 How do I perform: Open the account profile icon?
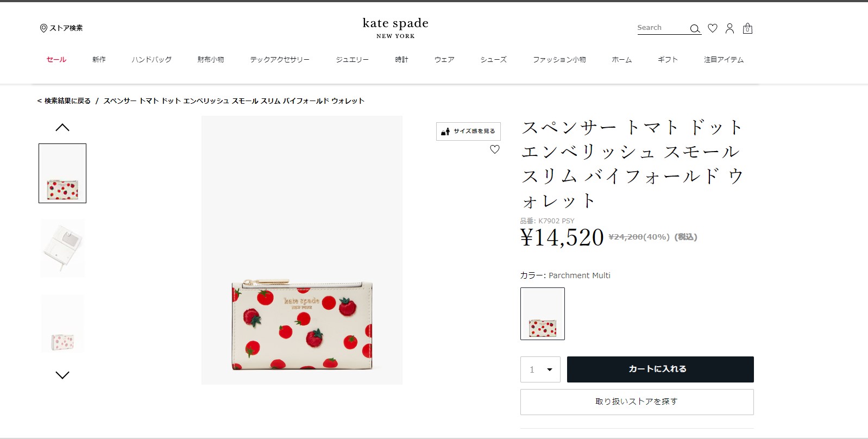pos(729,28)
